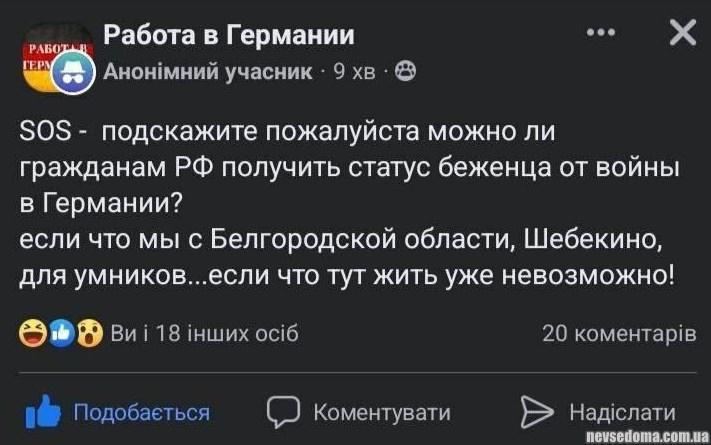Click the anonymous participant avatar icon
Screen dimensions: 711x445
pos(80,72)
